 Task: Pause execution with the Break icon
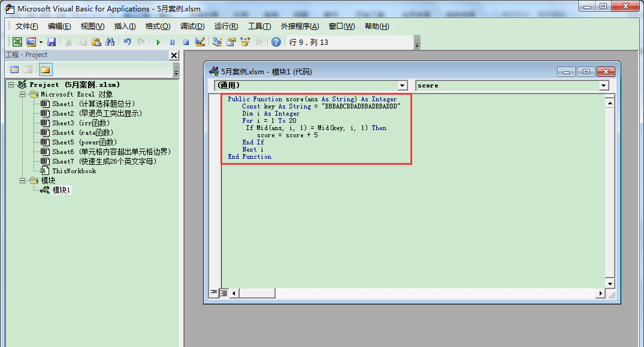click(x=172, y=42)
